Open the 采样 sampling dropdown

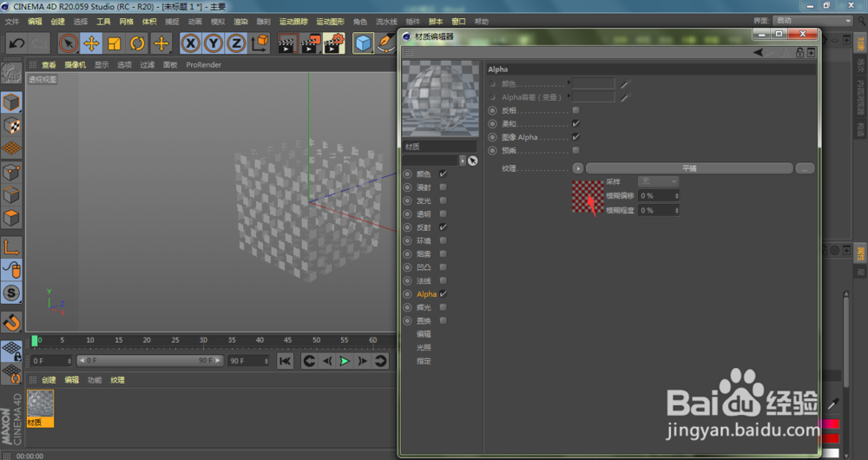[658, 181]
